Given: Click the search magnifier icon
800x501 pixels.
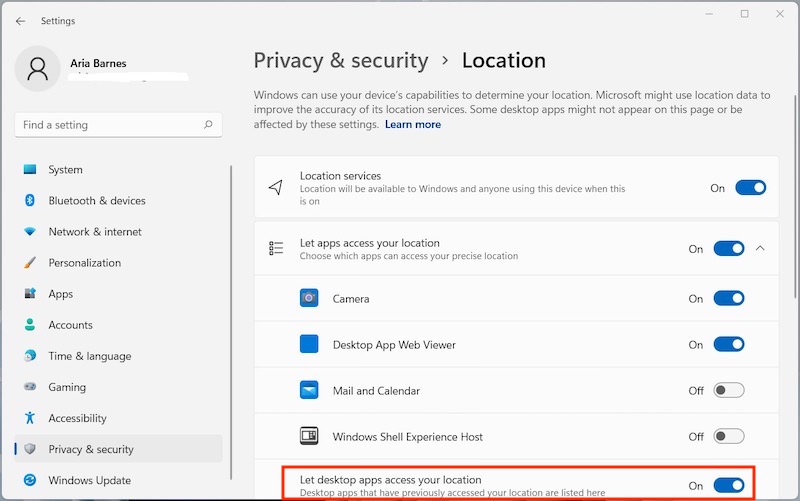Looking at the screenshot, I should pyautogui.click(x=208, y=124).
